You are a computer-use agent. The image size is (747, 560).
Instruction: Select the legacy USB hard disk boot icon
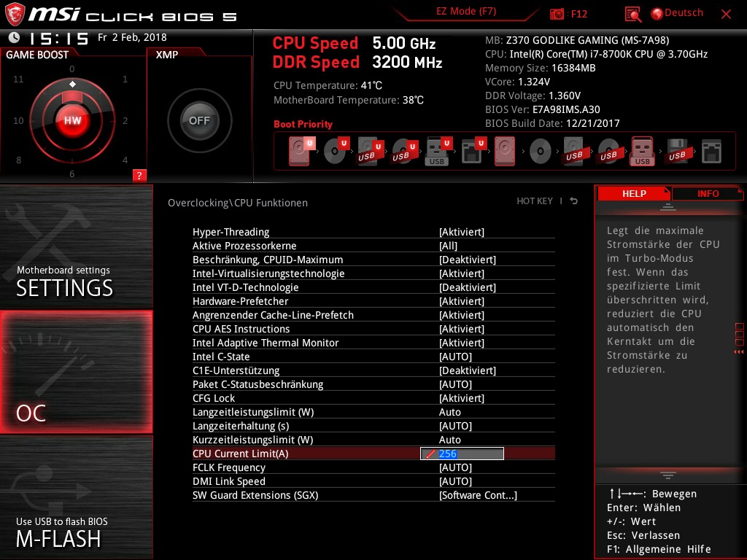pos(574,152)
